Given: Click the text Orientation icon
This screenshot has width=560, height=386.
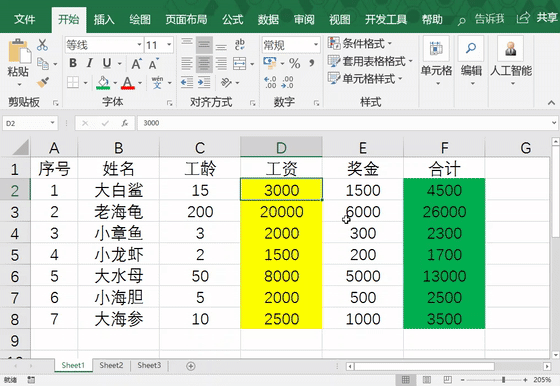Looking at the screenshot, I should 226,82.
